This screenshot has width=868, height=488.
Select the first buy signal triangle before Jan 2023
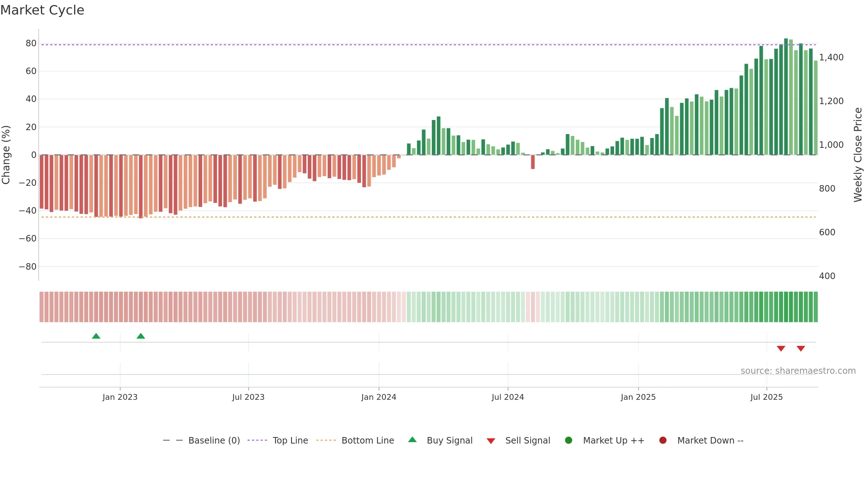(96, 336)
